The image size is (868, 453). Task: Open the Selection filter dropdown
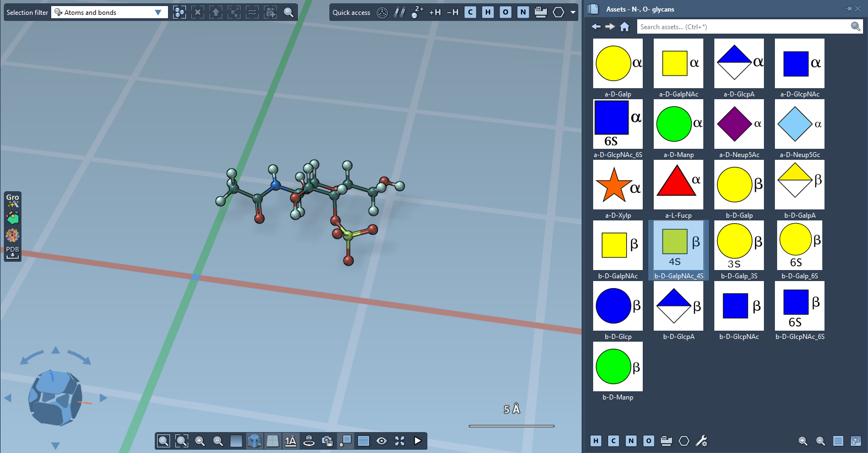point(158,12)
